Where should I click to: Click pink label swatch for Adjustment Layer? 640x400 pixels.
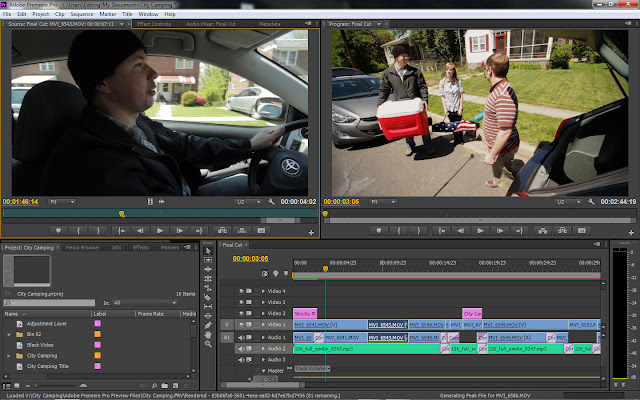coord(97,325)
